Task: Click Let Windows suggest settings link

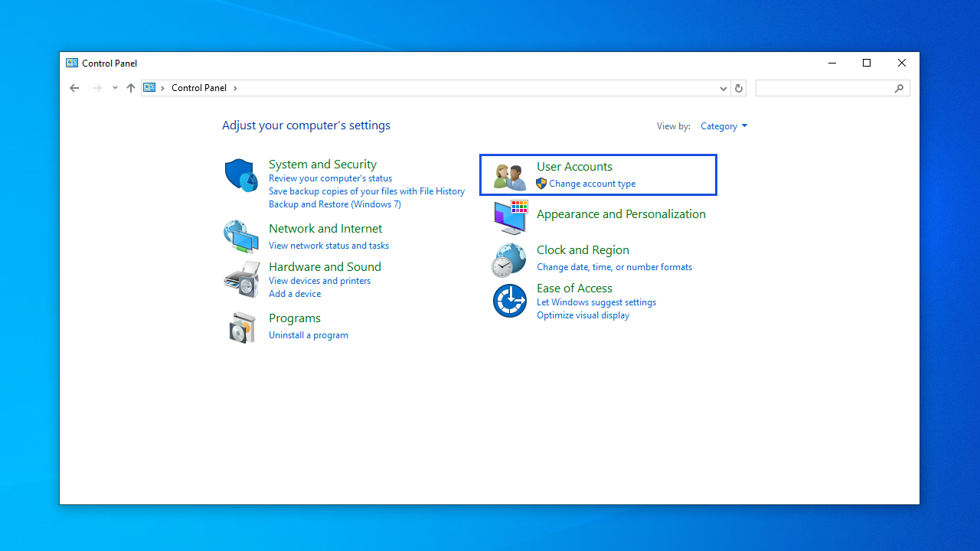Action: point(596,302)
